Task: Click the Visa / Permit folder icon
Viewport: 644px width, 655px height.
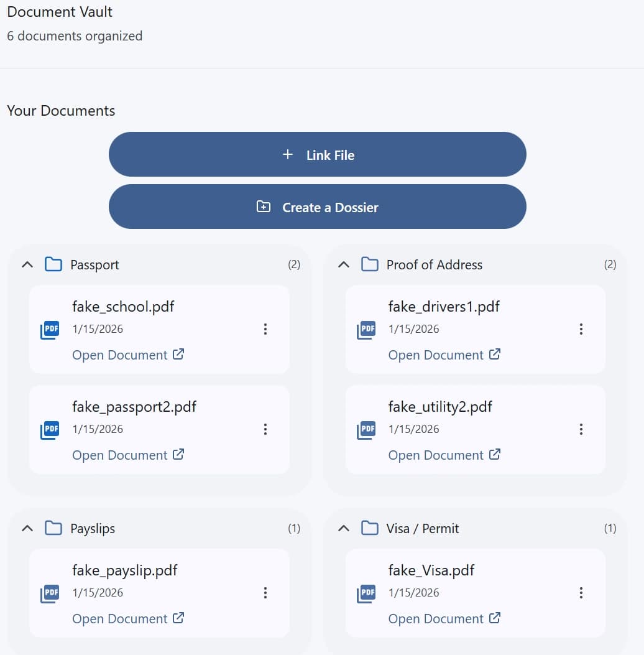Action: (x=369, y=528)
